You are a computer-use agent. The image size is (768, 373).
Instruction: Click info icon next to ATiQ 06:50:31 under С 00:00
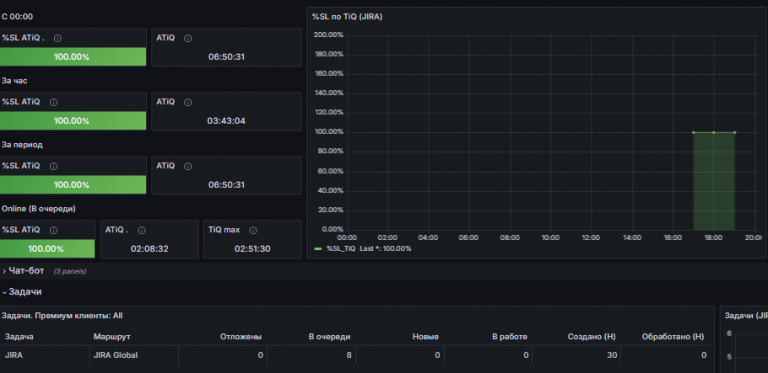click(188, 38)
